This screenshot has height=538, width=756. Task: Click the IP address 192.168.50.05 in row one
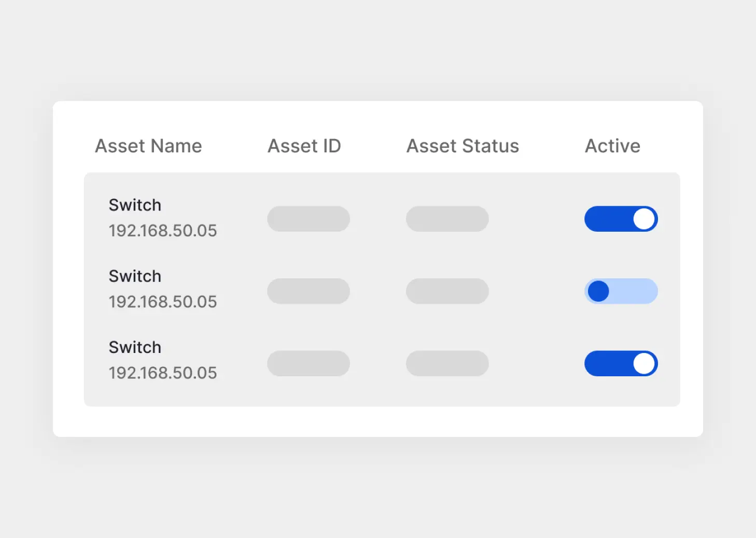click(163, 230)
